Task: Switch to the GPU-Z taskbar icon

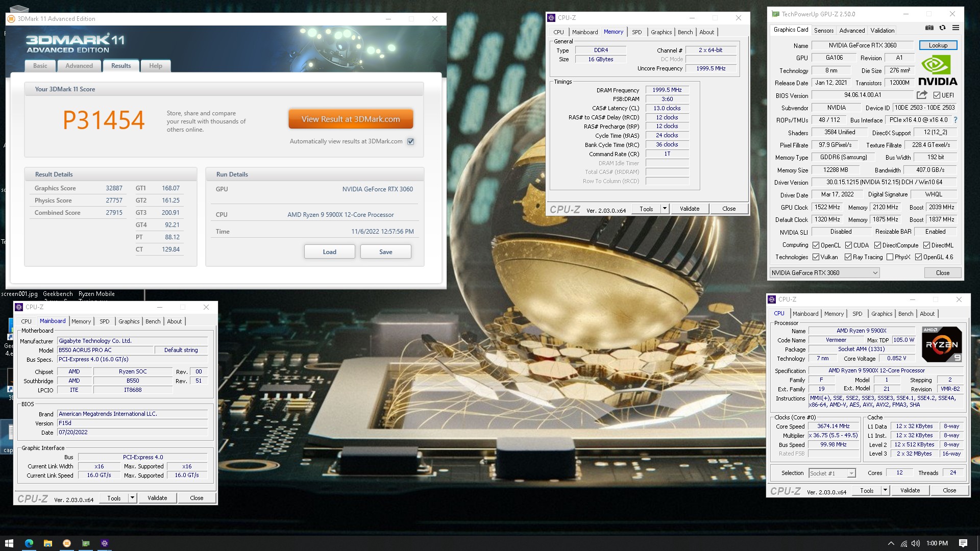Action: coord(85,543)
